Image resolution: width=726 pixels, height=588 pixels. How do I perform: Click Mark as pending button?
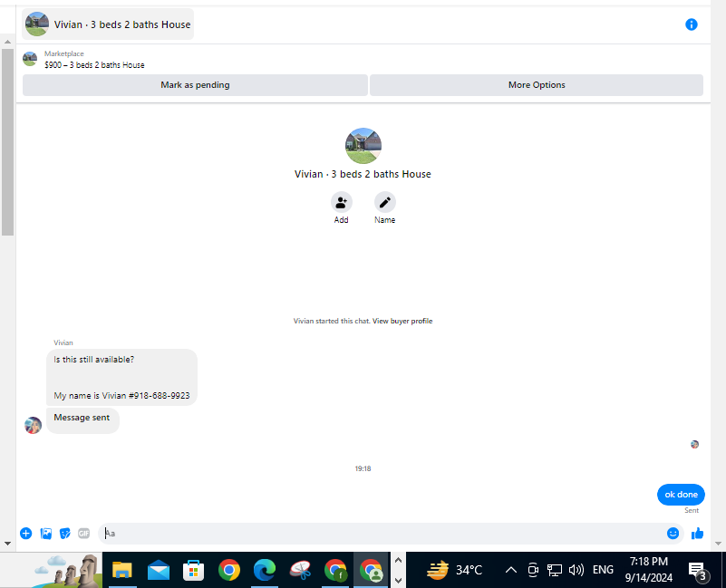tap(195, 85)
